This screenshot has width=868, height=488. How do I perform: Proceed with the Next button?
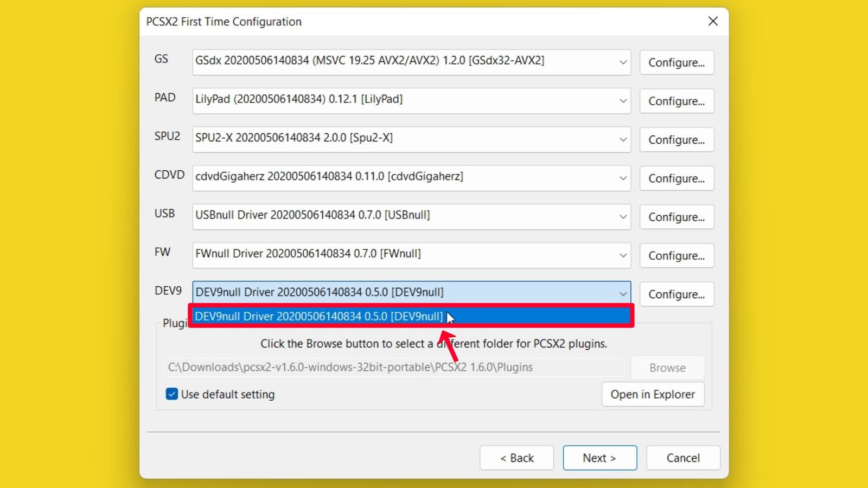pos(599,458)
